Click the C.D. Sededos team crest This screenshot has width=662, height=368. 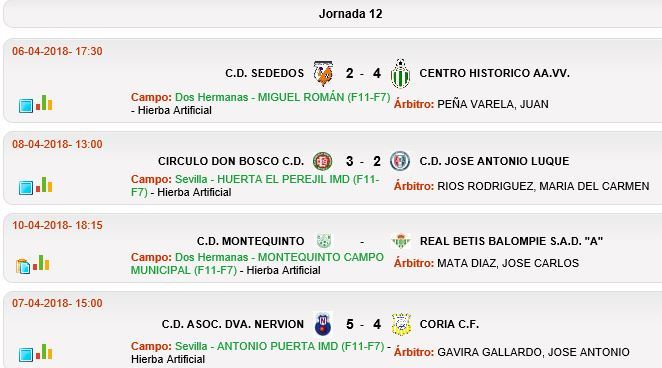click(323, 73)
